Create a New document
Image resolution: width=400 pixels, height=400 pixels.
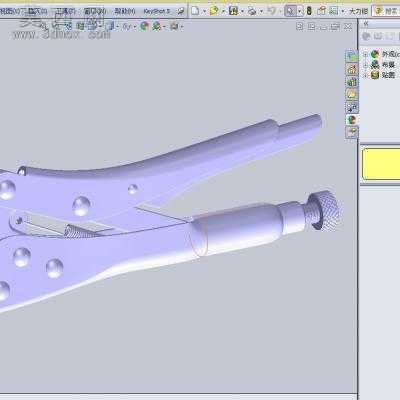196,11
